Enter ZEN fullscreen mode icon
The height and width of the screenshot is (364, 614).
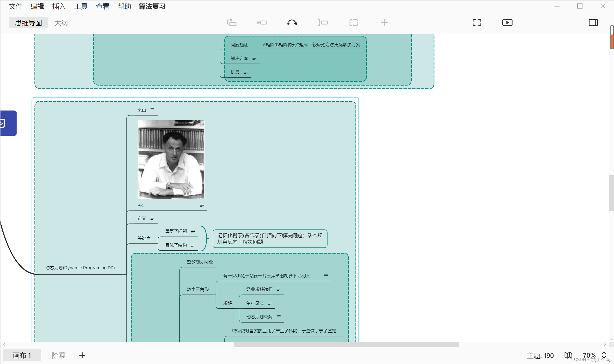point(477,23)
